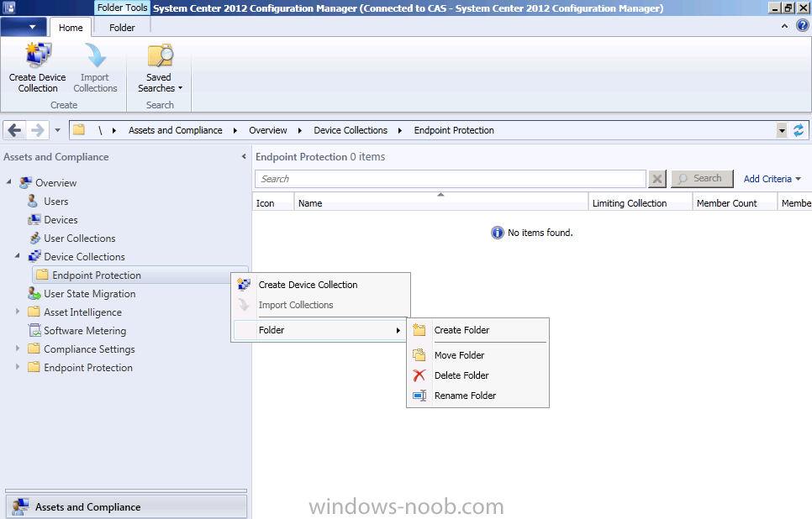The height and width of the screenshot is (519, 812).
Task: Expand the Asset Intelligence node
Action: click(x=17, y=312)
